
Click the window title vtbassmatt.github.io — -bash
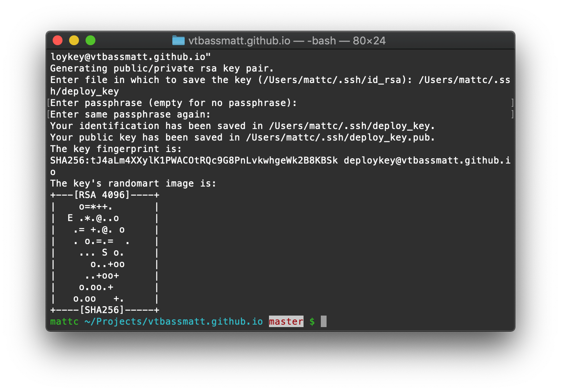click(x=287, y=41)
